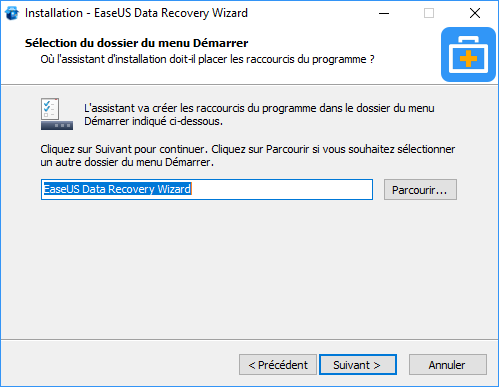Screen dimensions: 499x387
Task: Click the orange plus on the logo
Action: pos(468,59)
